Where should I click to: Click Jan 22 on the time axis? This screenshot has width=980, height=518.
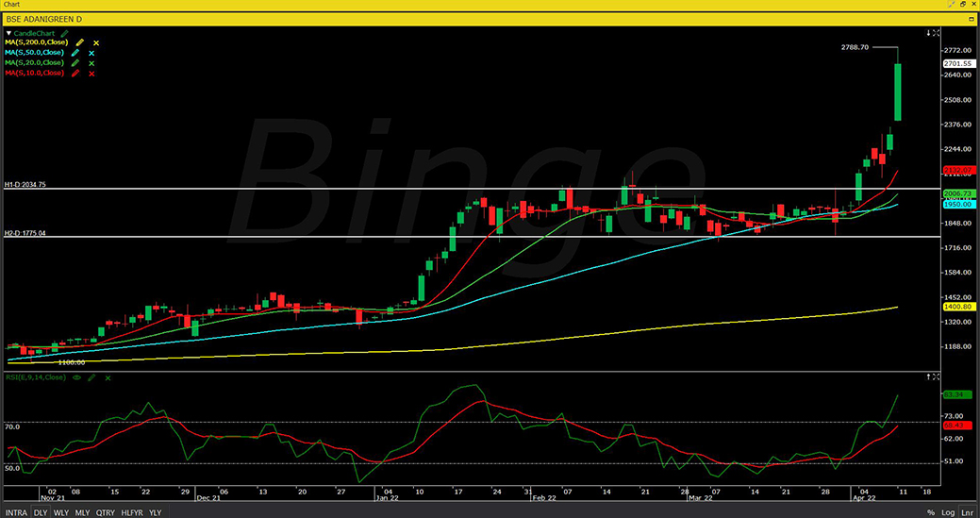tap(388, 498)
